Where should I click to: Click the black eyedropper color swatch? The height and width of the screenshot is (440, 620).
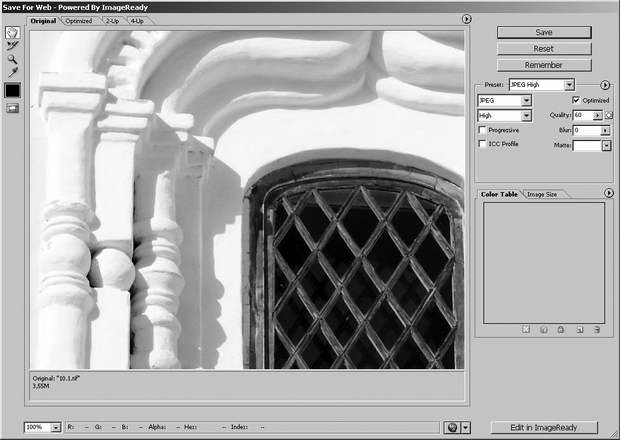13,90
